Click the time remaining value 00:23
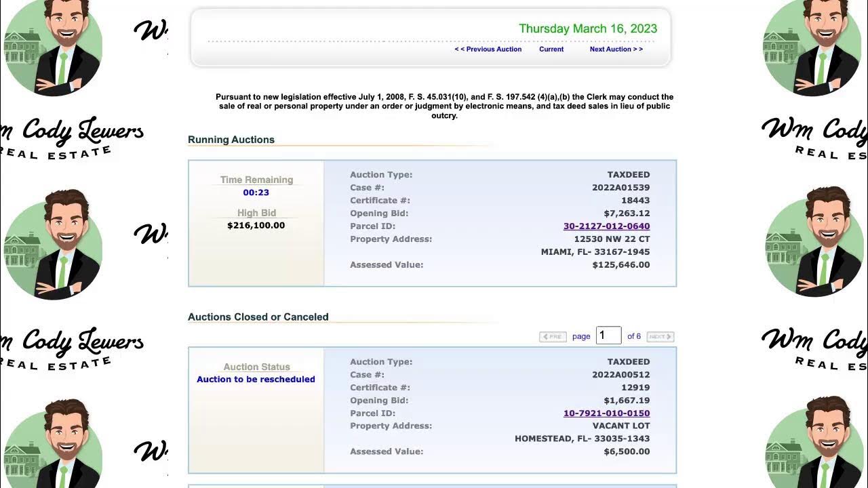Image resolution: width=868 pixels, height=488 pixels. point(256,192)
